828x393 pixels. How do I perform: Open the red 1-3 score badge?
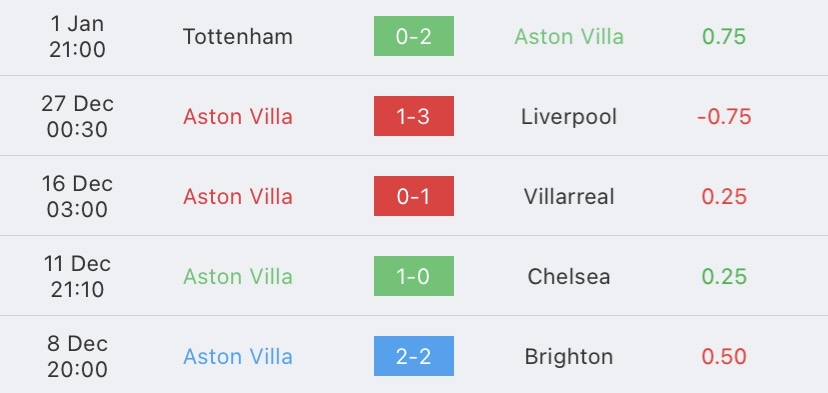tap(413, 116)
